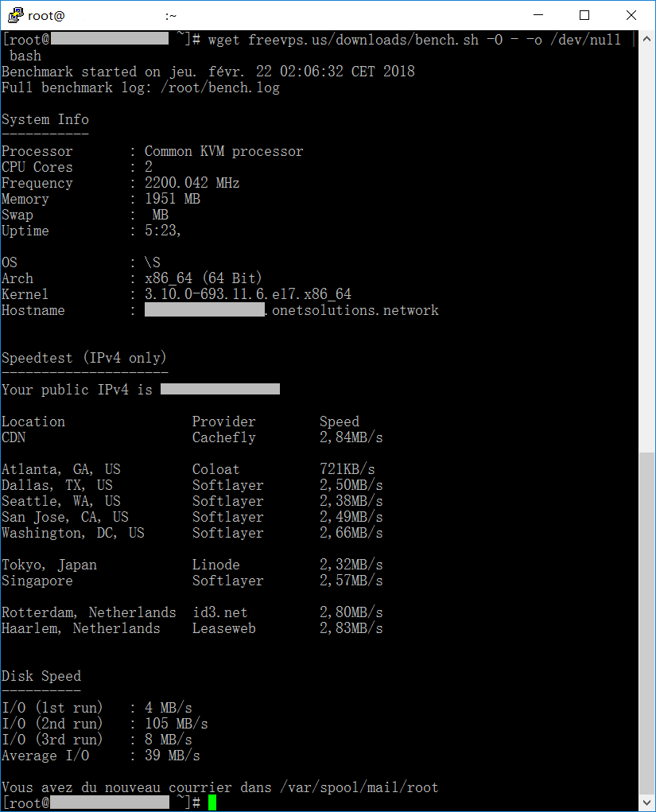Click the 'Disk Speed' heading
The width and height of the screenshot is (656, 812).
41,676
